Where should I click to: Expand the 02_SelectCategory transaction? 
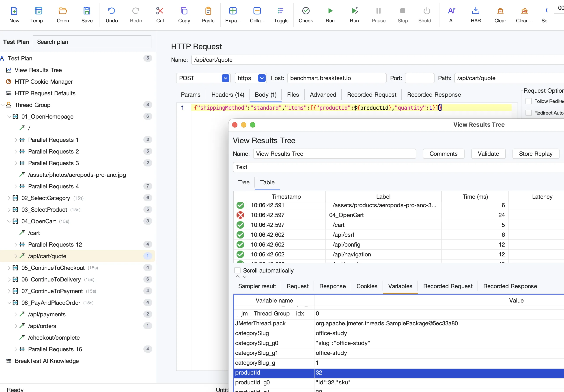9,198
